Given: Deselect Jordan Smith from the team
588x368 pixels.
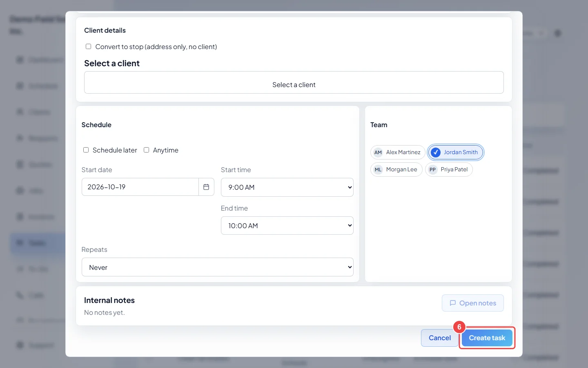Looking at the screenshot, I should pos(455,153).
